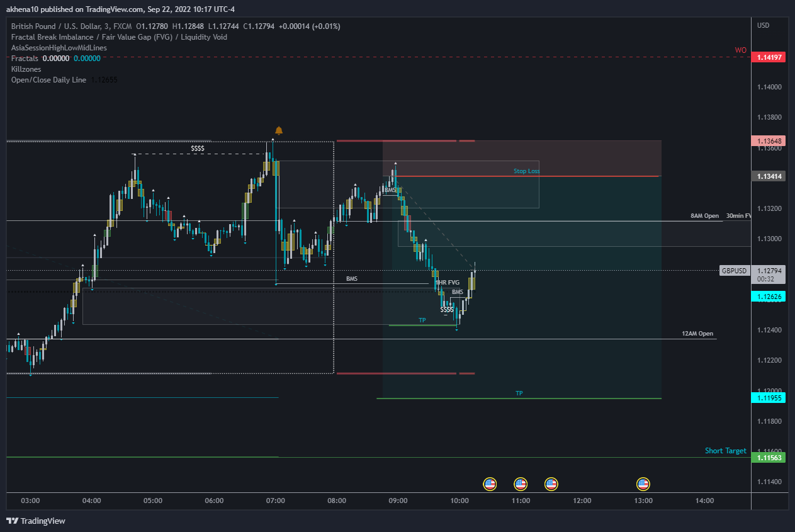
Task: Click the cyan 1.11955 price label
Action: click(770, 398)
